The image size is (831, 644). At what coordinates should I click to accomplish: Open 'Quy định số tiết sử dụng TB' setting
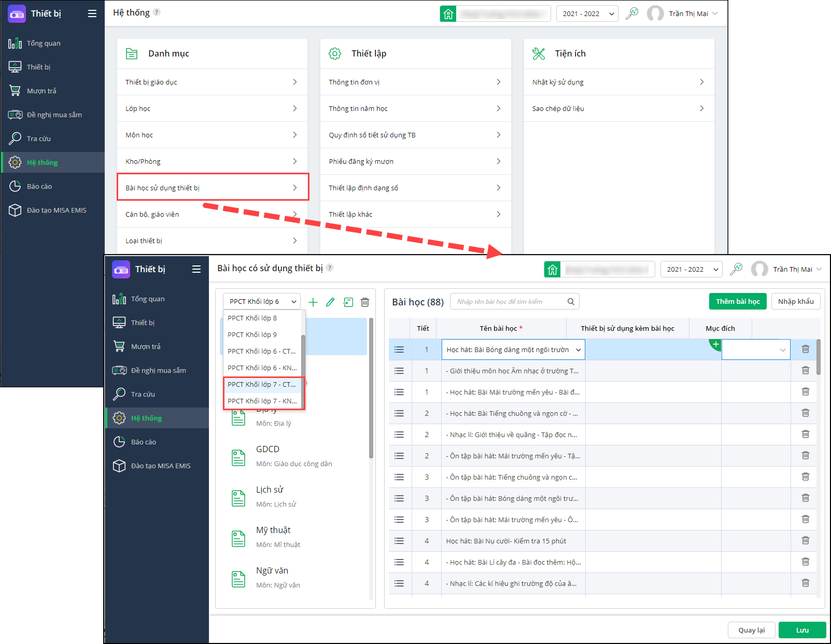pyautogui.click(x=415, y=135)
